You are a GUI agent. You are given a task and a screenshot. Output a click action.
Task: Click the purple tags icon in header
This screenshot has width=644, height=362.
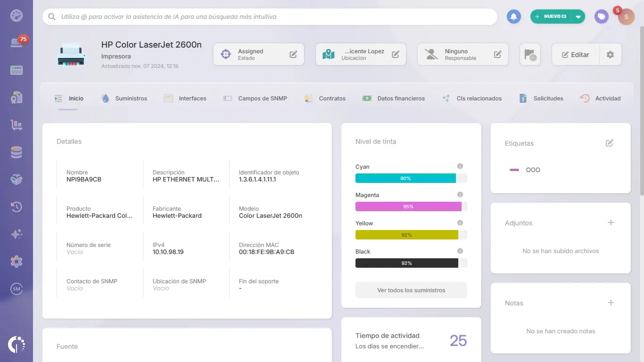click(601, 16)
